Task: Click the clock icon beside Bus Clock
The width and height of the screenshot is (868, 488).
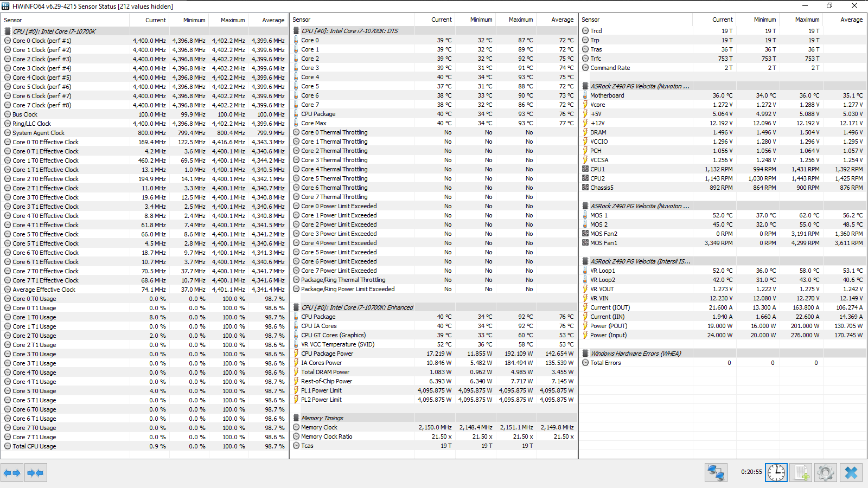Action: pyautogui.click(x=8, y=114)
